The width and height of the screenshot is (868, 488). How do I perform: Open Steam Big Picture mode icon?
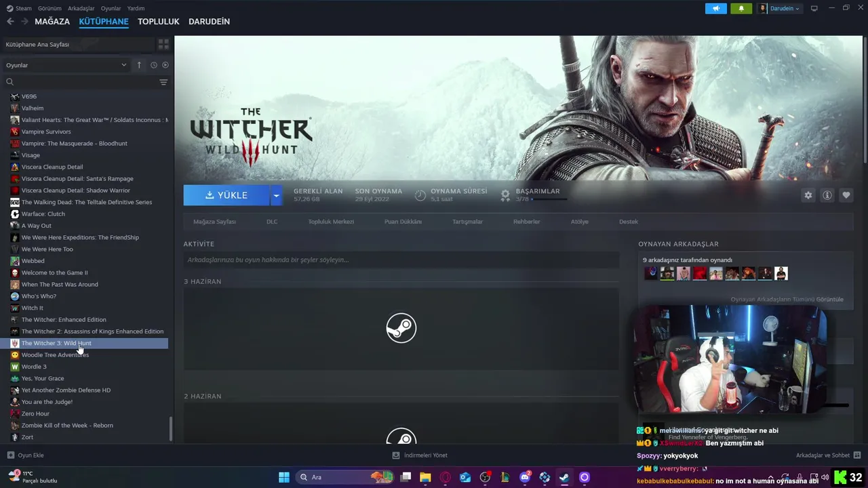click(x=814, y=8)
